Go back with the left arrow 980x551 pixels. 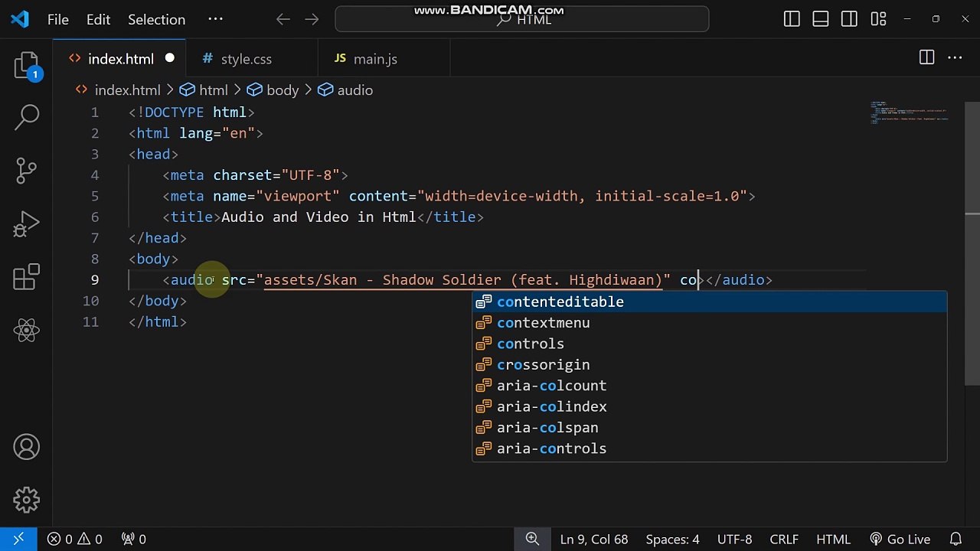pos(283,19)
